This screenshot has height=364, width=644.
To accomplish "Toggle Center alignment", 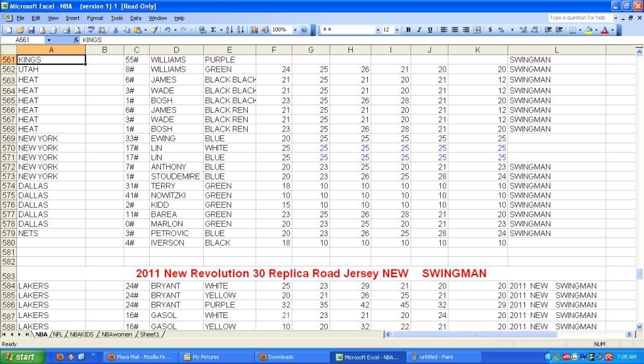I will [455, 30].
